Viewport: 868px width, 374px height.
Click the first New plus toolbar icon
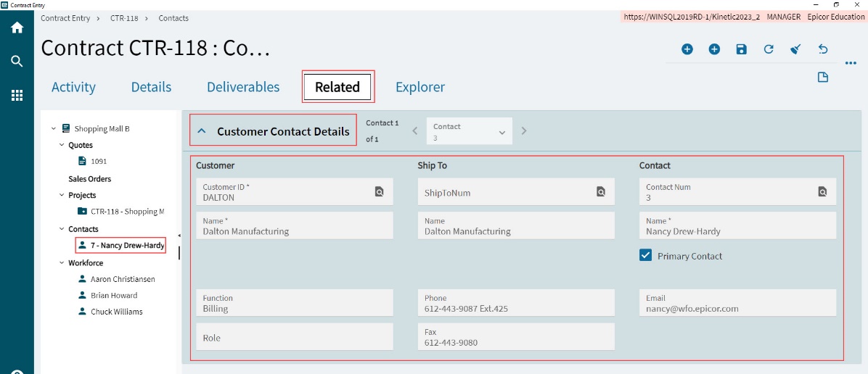pyautogui.click(x=687, y=49)
